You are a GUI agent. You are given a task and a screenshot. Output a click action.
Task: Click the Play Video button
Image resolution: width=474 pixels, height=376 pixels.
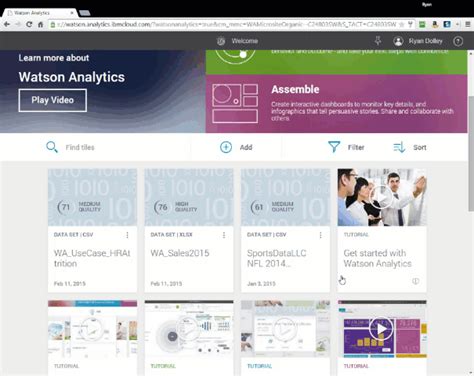[x=53, y=100]
